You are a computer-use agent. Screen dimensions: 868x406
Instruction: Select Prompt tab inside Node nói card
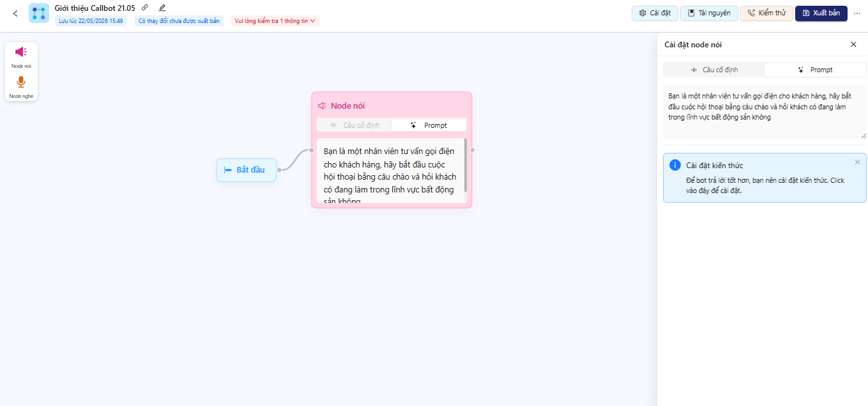429,125
